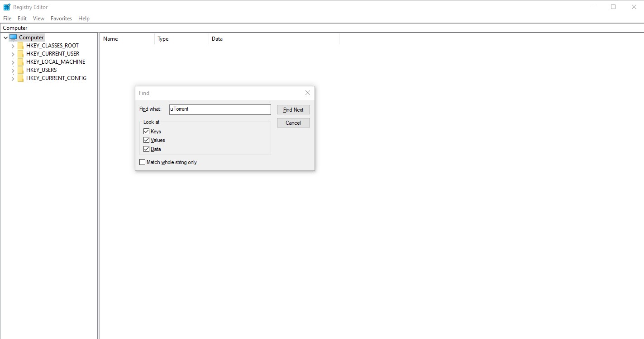The width and height of the screenshot is (644, 339).
Task: Open the View menu
Action: tap(38, 19)
